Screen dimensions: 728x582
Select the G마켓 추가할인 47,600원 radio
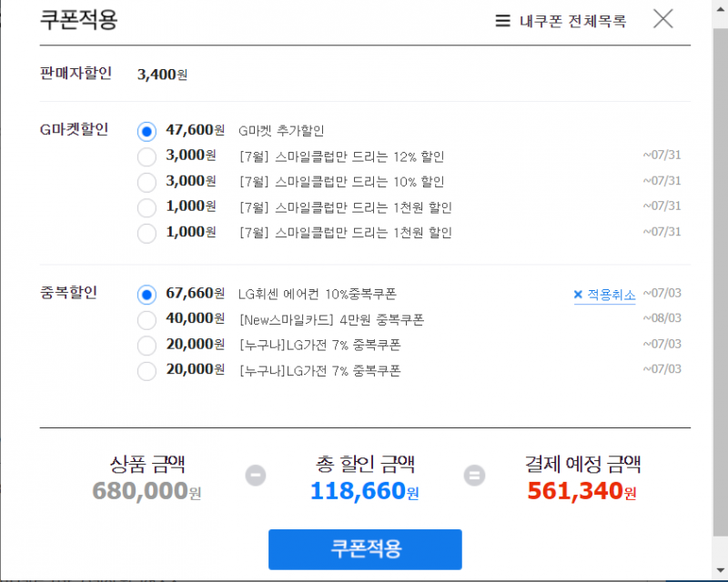click(x=147, y=132)
